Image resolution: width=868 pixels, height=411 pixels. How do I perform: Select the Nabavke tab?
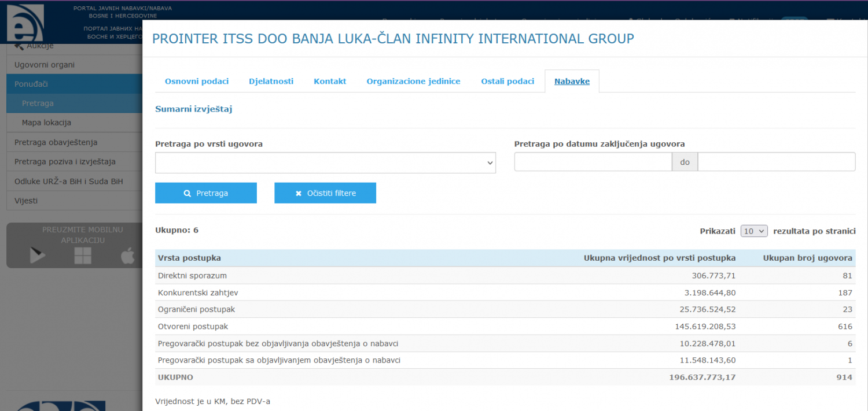click(x=572, y=81)
